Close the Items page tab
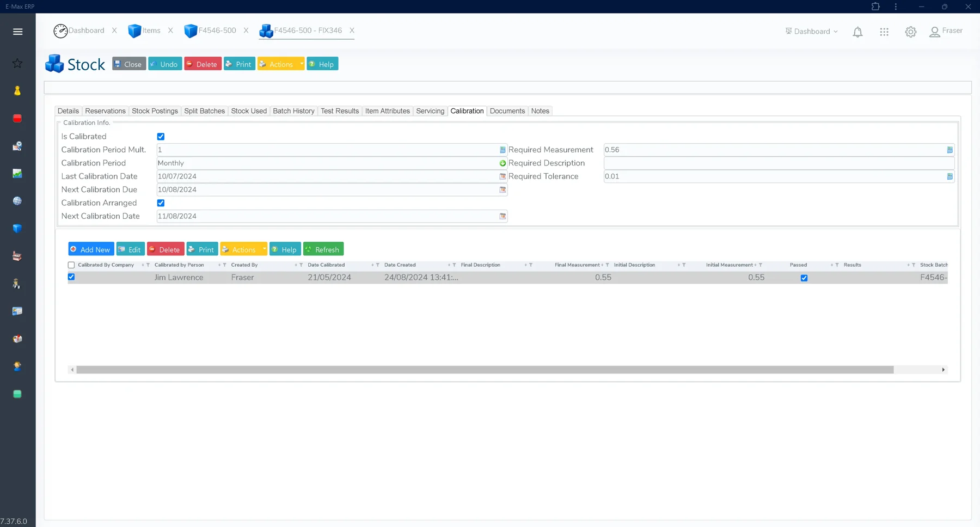This screenshot has width=980, height=527. [170, 30]
